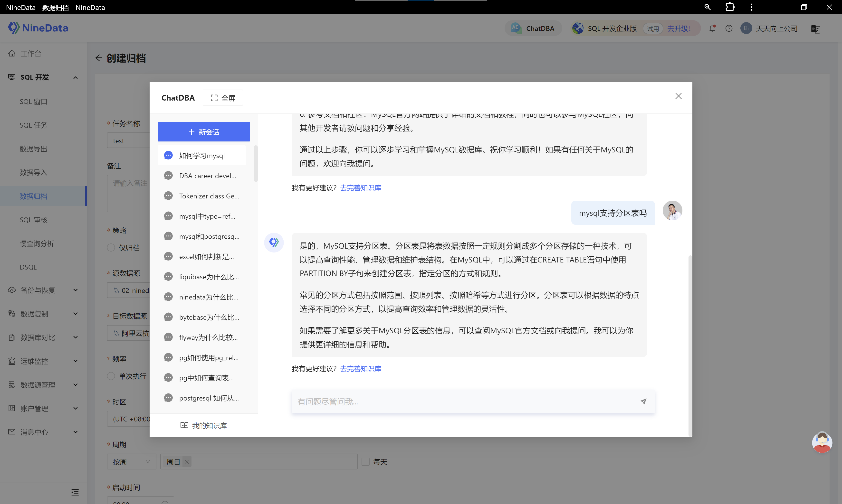Click the user avatar beside mysql支持分区表吗
842x504 pixels.
pos(672,211)
